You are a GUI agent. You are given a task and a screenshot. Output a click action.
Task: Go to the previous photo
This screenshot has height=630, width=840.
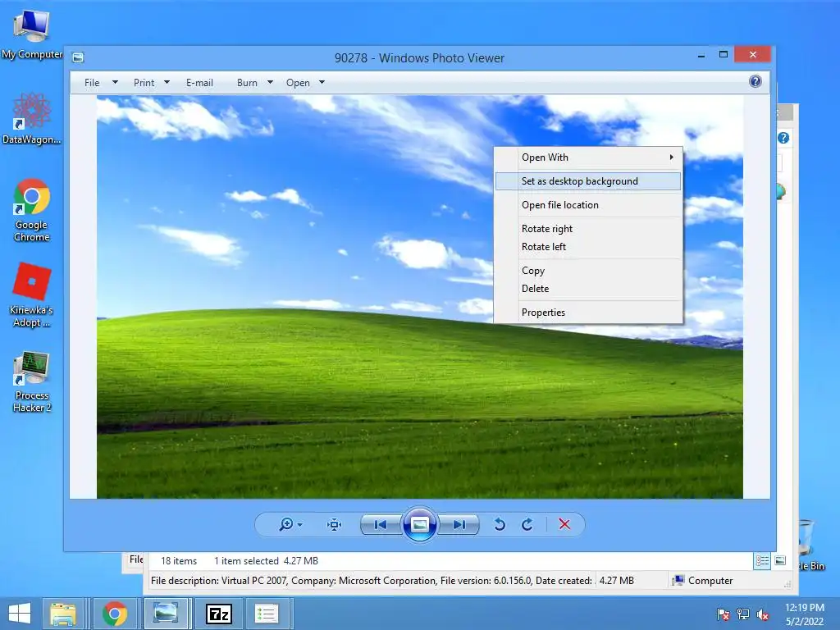click(x=381, y=524)
